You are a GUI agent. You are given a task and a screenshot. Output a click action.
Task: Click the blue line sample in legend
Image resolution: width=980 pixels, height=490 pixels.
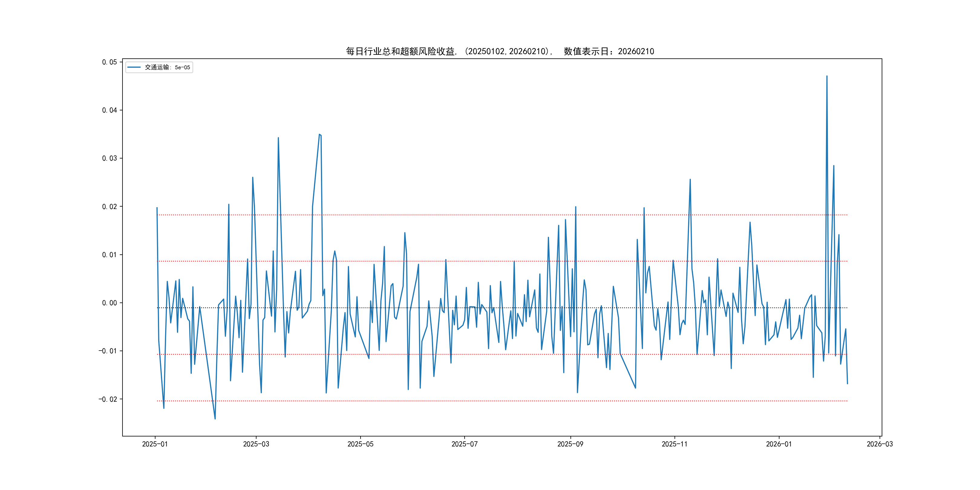point(134,67)
